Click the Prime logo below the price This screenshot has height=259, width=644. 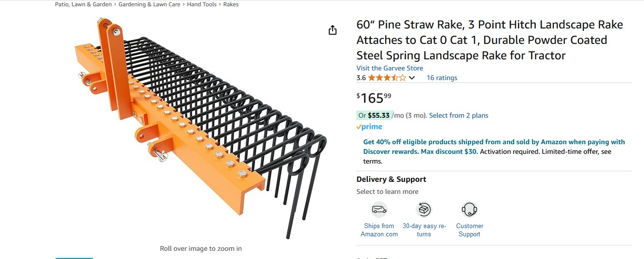click(369, 127)
